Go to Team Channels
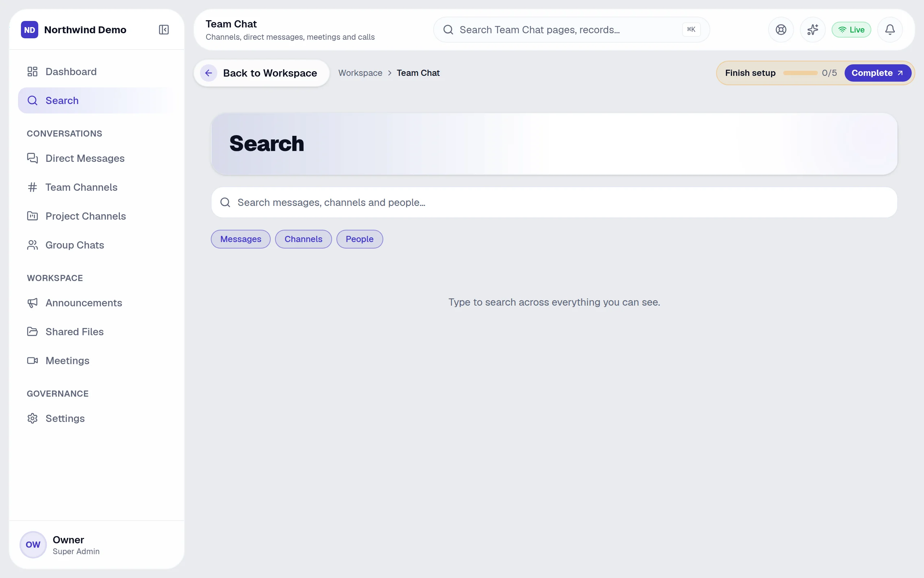Screen dimensions: 924x578 pyautogui.click(x=97, y=187)
